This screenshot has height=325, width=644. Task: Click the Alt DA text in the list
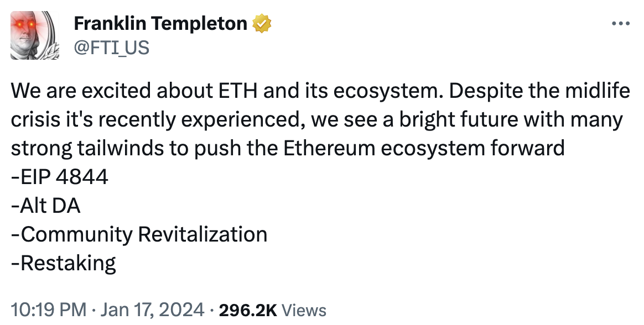point(45,205)
